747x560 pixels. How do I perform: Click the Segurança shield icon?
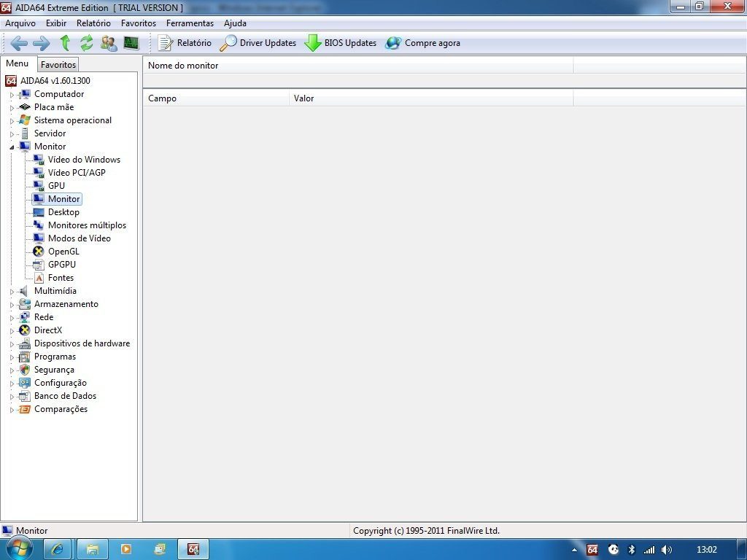pyautogui.click(x=24, y=370)
